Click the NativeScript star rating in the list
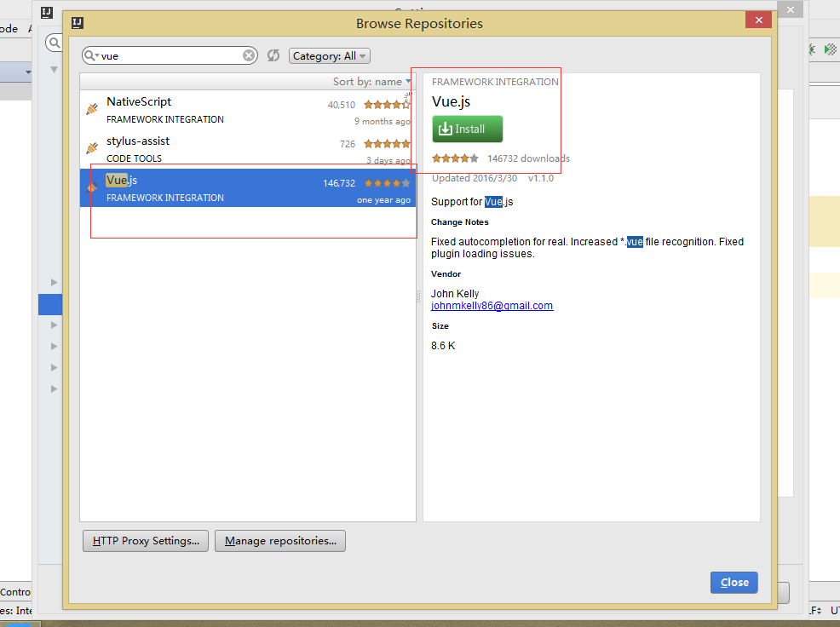Image resolution: width=840 pixels, height=627 pixels. pyautogui.click(x=387, y=105)
